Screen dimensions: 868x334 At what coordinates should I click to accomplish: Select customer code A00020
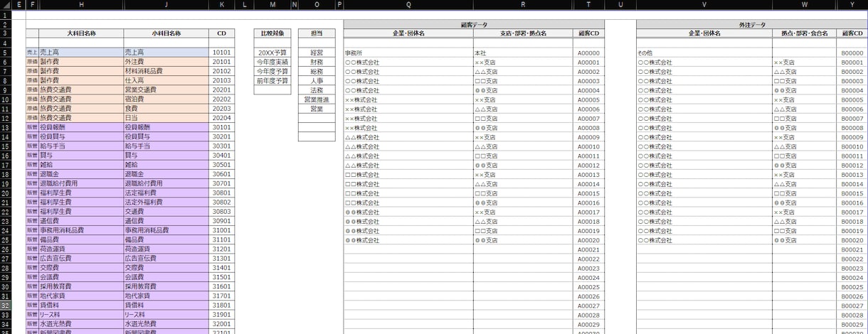[x=588, y=240]
